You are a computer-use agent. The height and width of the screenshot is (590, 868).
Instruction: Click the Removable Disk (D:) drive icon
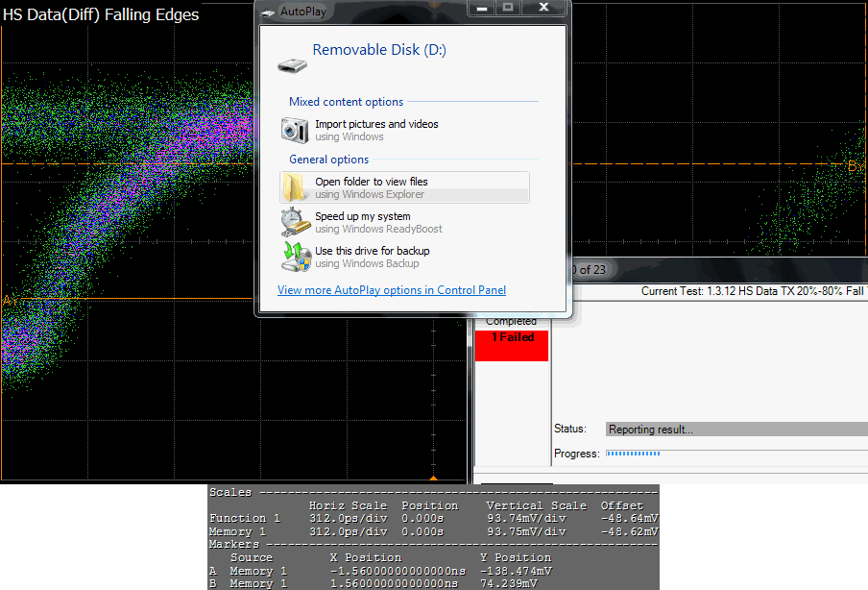(292, 64)
